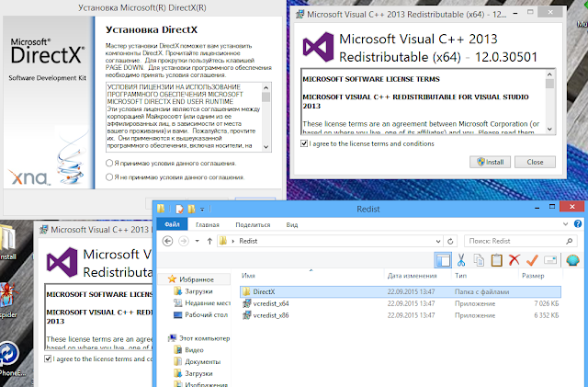Sort by Дата изменения column header
Image resolution: width=588 pixels, height=387 pixels.
pos(412,276)
